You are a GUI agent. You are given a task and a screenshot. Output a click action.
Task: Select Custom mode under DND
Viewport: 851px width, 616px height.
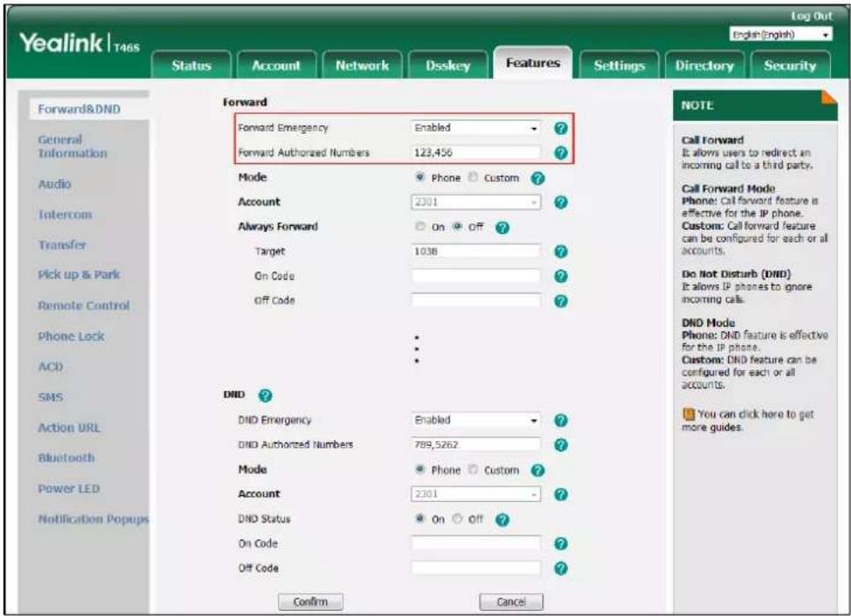pos(472,470)
